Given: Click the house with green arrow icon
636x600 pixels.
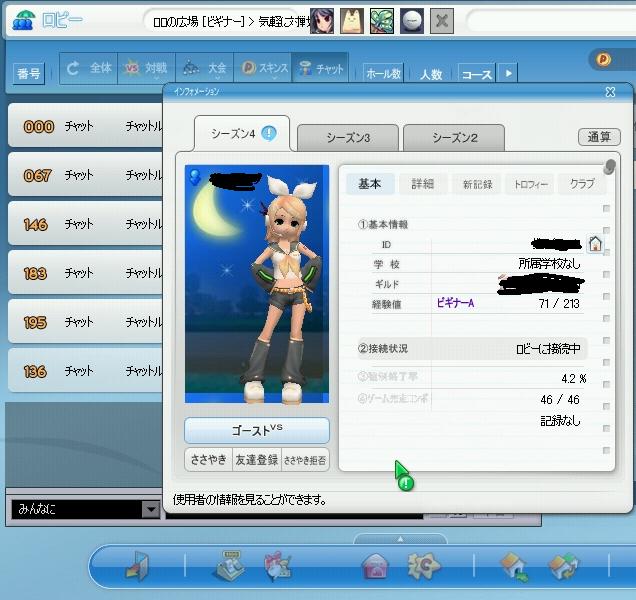Looking at the screenshot, I should (514, 567).
